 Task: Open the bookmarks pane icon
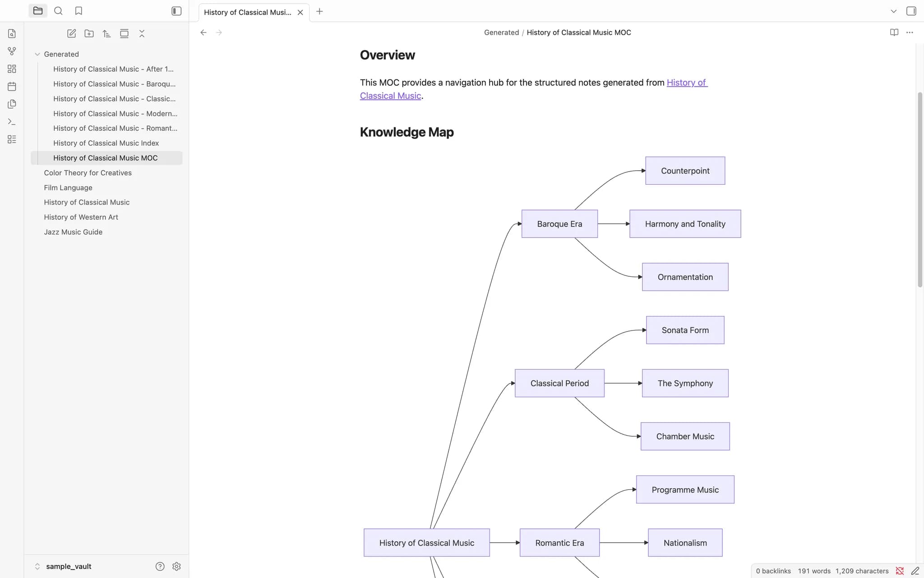coord(79,11)
